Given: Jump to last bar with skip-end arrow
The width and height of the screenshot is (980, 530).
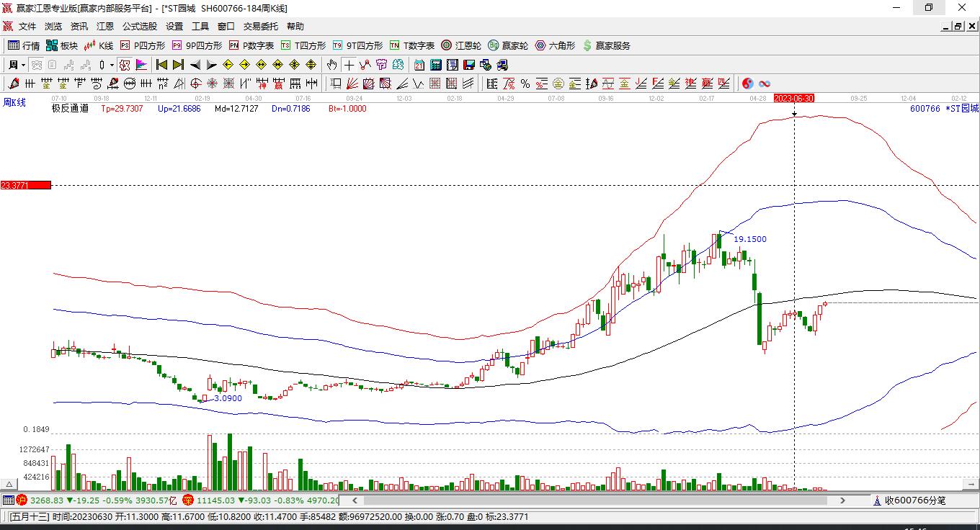Looking at the screenshot, I should coord(179,65).
